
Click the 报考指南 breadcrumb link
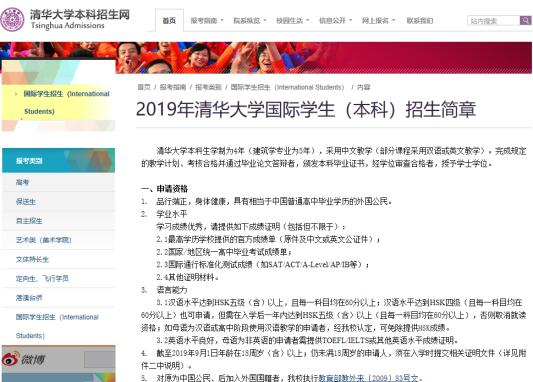[173, 87]
